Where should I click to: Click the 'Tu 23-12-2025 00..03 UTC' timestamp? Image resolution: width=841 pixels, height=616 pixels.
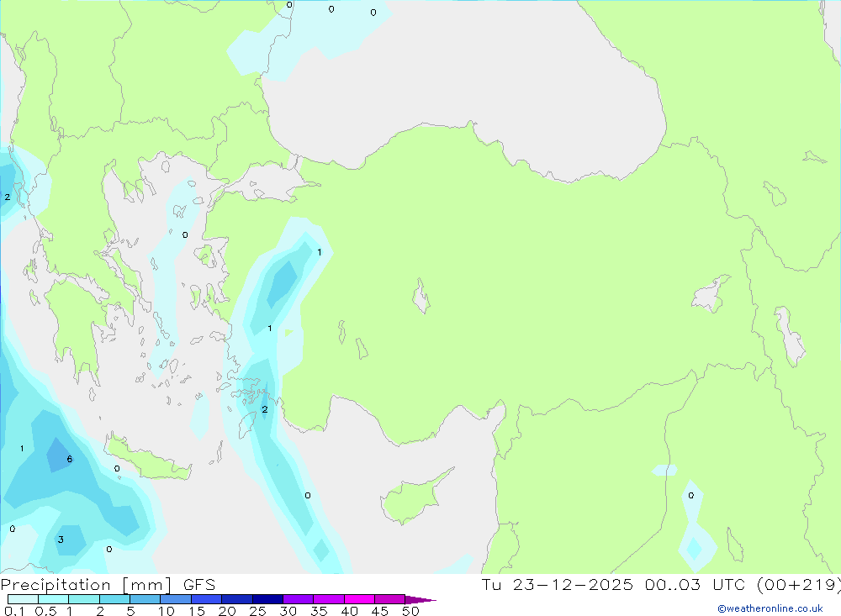point(614,584)
